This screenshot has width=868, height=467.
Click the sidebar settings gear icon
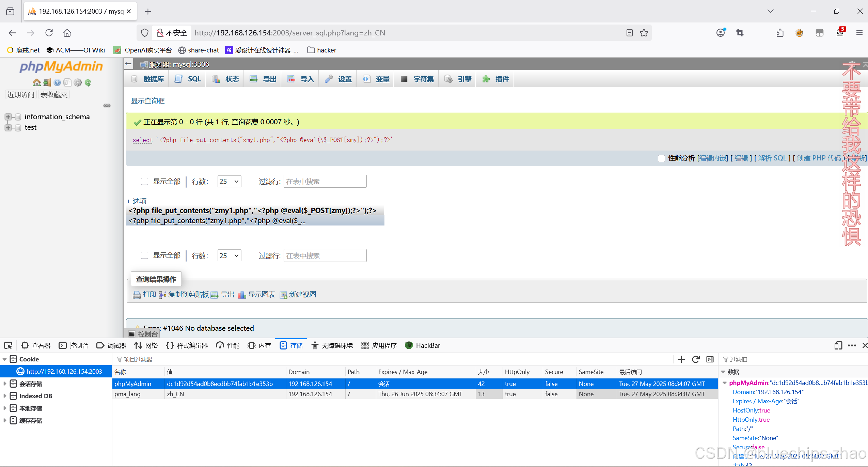(x=78, y=82)
